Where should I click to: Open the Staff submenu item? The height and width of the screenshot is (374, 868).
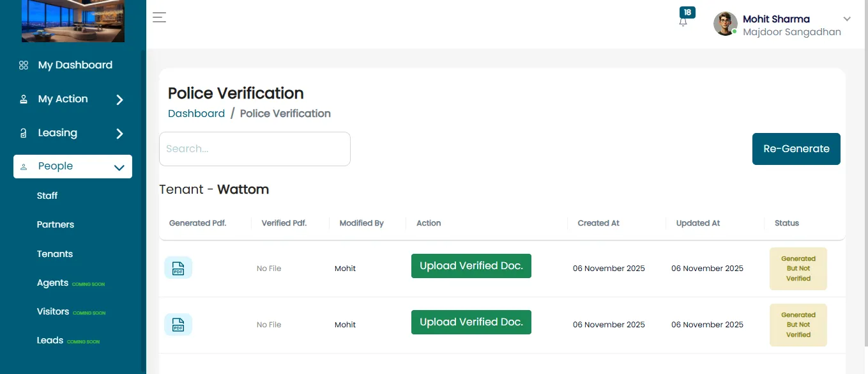pyautogui.click(x=47, y=196)
